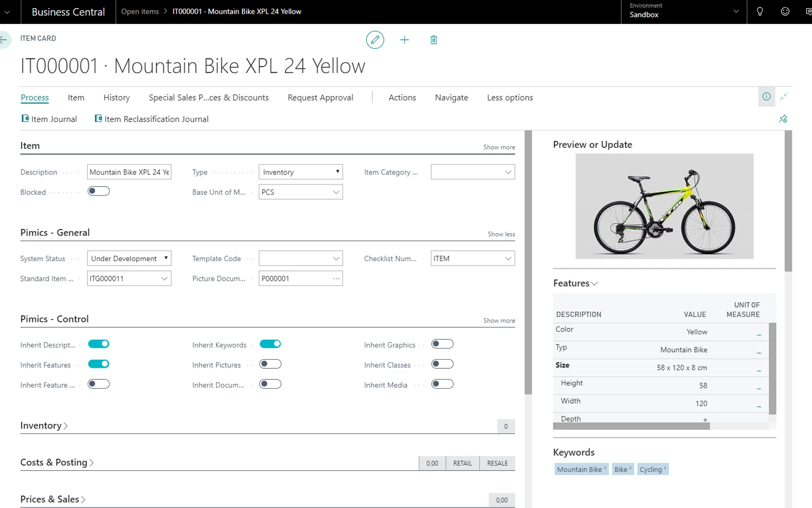
Task: Enable Inherit Pictures toggle
Action: pos(270,364)
